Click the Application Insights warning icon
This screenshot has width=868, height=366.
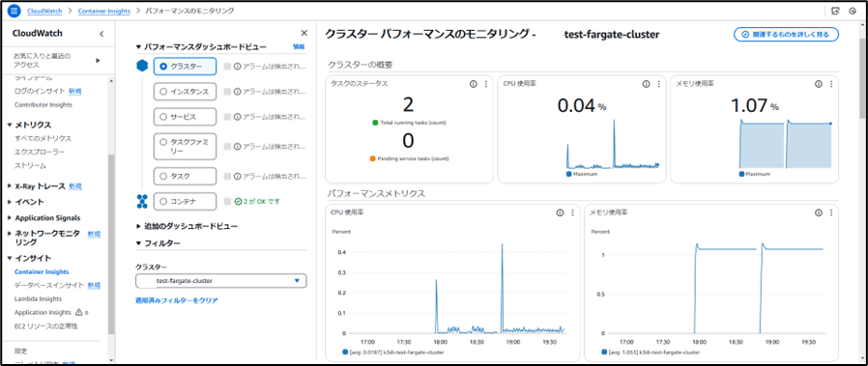(78, 312)
